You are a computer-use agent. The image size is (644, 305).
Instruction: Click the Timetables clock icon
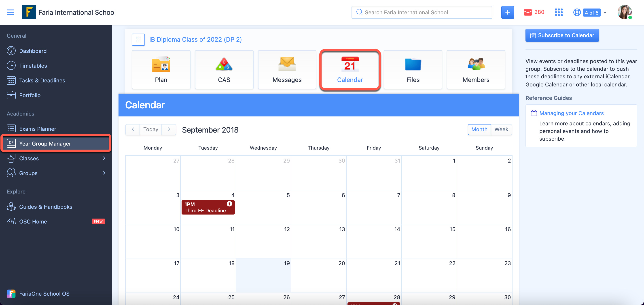pyautogui.click(x=11, y=65)
